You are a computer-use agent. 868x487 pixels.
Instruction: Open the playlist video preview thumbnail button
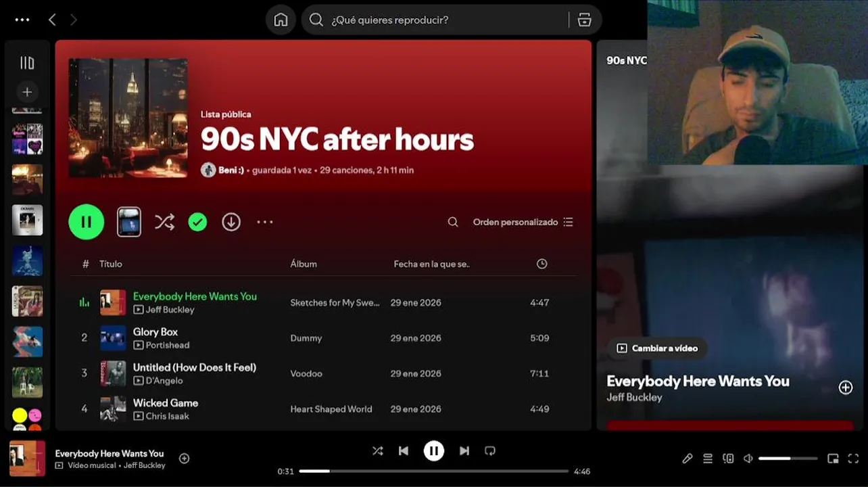[x=129, y=222]
